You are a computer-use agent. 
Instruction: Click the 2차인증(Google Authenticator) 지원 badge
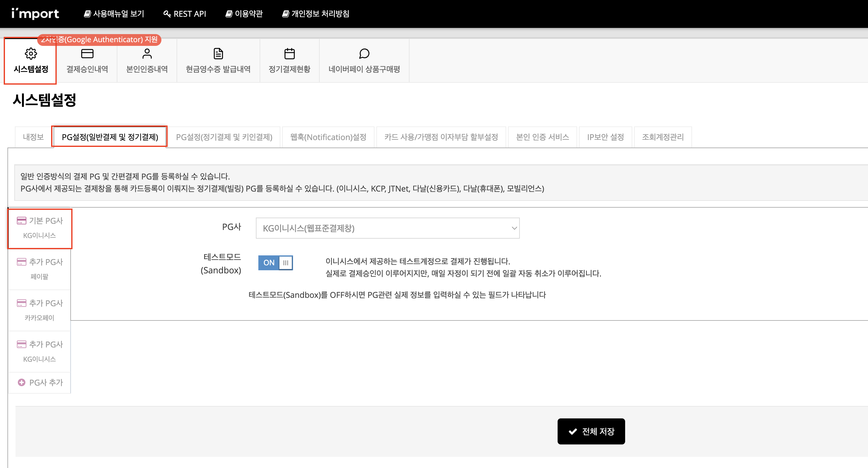pos(99,39)
